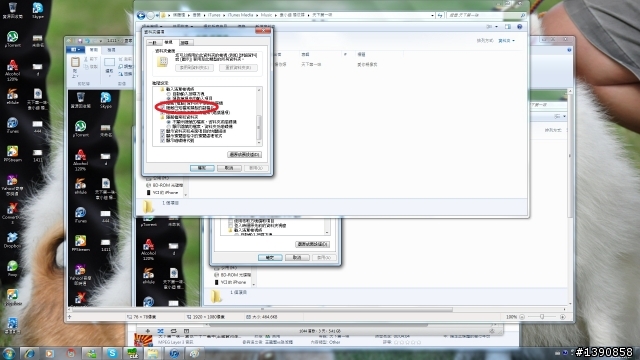Select BD-ROM 光碟機 in navigation pane
Viewport: 640px width, 360px height.
[164, 185]
